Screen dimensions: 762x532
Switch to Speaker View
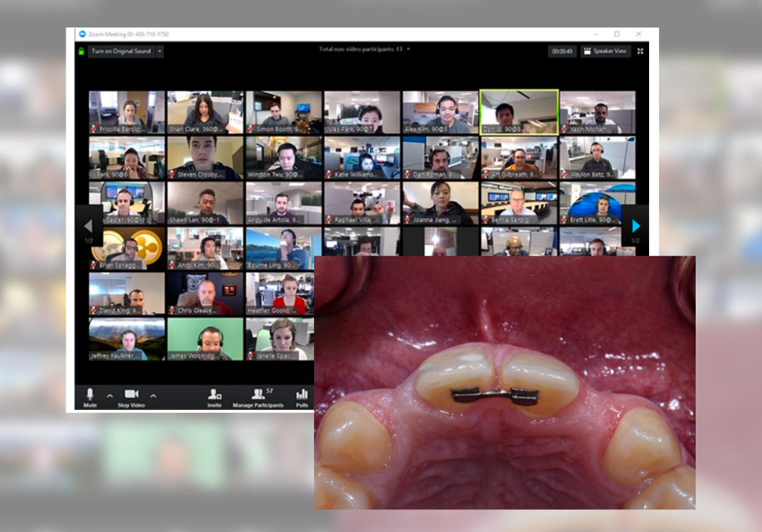click(x=605, y=52)
